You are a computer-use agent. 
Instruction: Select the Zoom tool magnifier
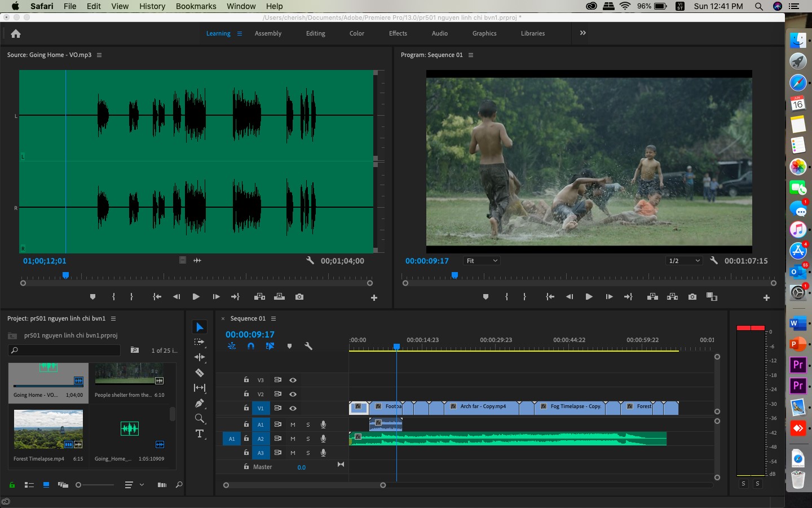[200, 418]
